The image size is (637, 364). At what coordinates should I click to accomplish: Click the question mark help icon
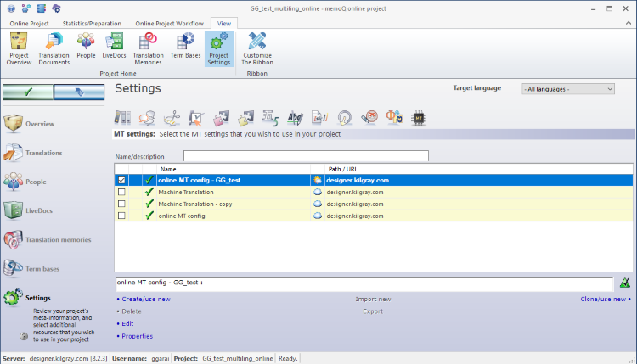pyautogui.click(x=24, y=336)
